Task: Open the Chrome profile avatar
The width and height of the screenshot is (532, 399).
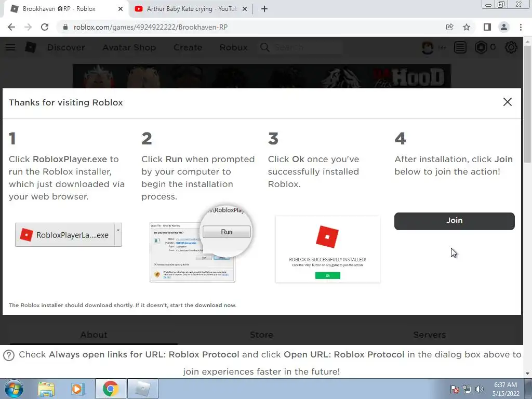Action: point(504,27)
